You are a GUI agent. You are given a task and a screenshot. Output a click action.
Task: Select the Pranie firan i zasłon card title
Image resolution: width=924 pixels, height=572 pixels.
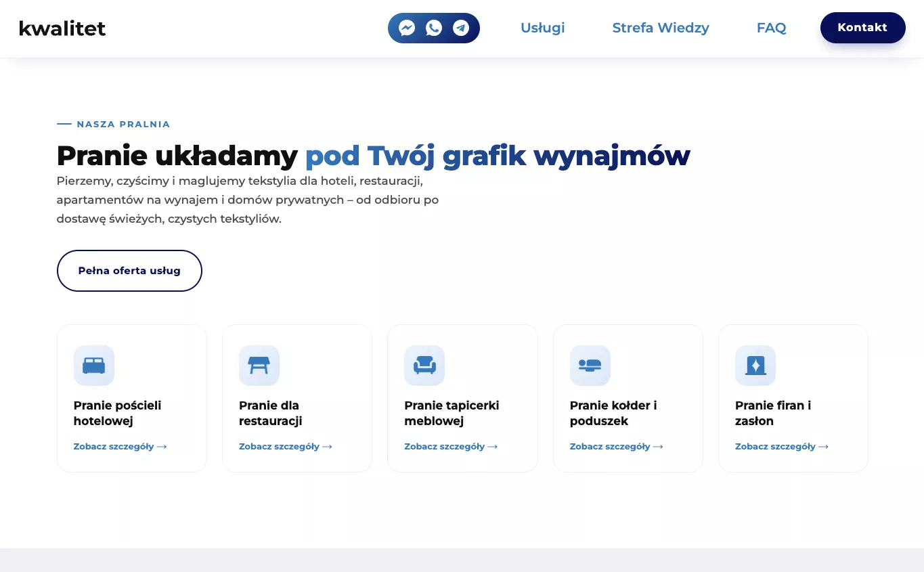click(x=773, y=413)
